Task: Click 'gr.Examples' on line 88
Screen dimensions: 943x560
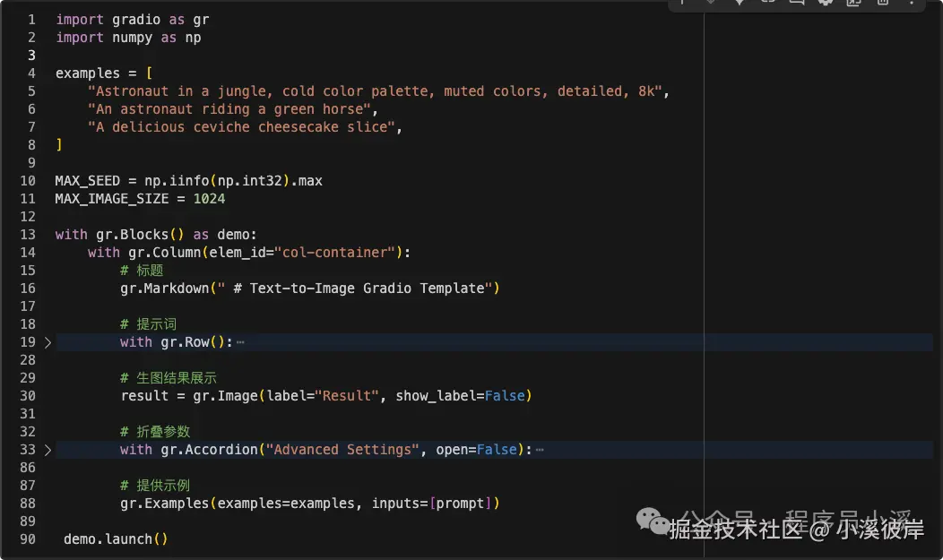Action: coord(164,504)
